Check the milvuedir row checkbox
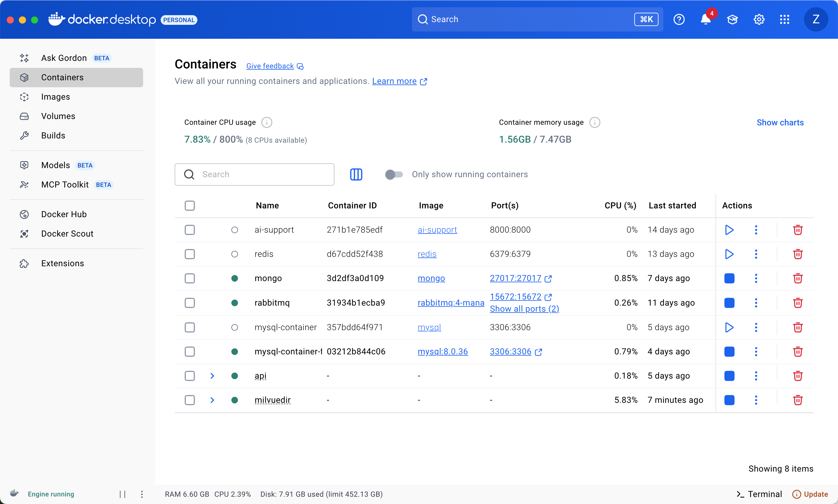 tap(190, 400)
